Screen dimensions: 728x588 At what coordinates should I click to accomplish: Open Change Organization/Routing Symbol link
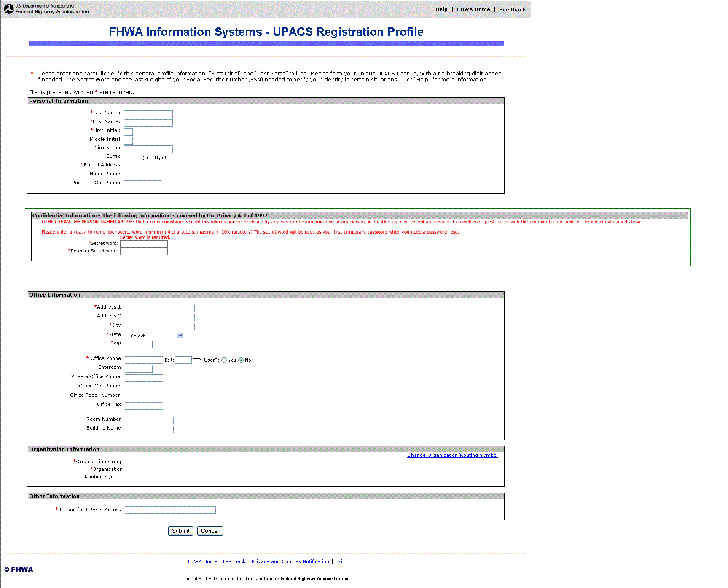tap(452, 455)
